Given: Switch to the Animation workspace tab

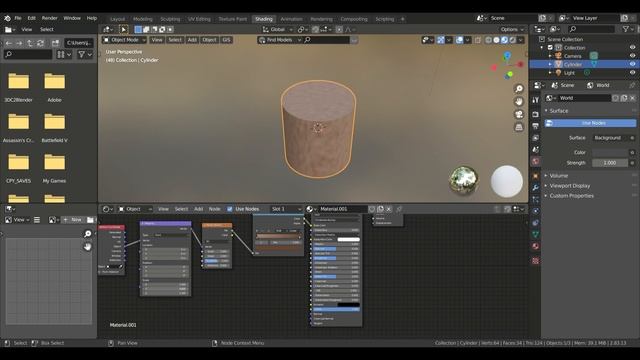Looking at the screenshot, I should pos(291,19).
